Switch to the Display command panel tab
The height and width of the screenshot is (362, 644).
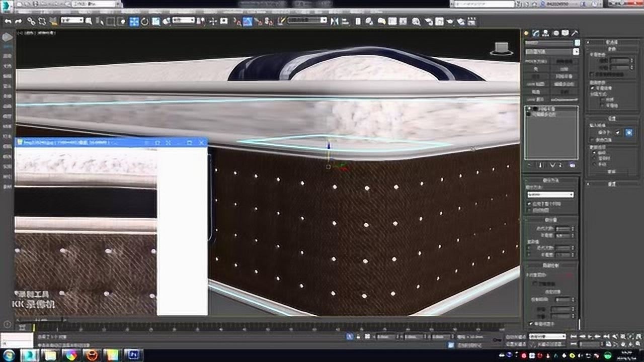click(x=565, y=33)
